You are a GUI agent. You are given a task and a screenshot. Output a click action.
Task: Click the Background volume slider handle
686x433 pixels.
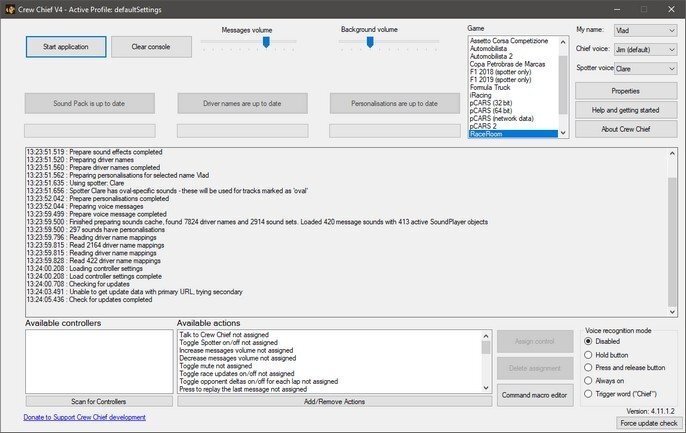point(370,42)
